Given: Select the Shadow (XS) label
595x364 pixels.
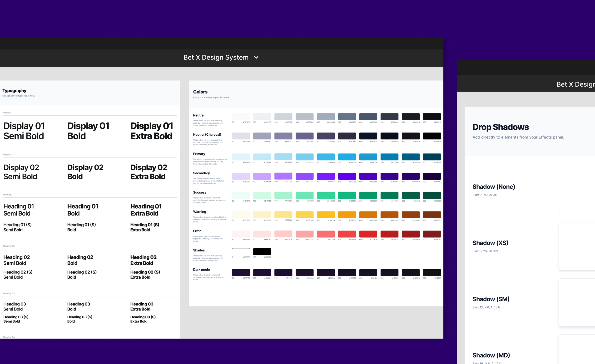Looking at the screenshot, I should pyautogui.click(x=490, y=243).
